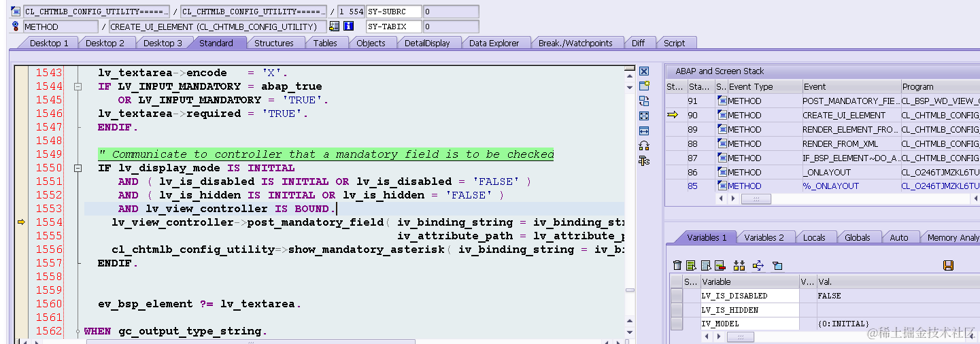Open the Locals tab
The width and height of the screenshot is (980, 344).
814,237
